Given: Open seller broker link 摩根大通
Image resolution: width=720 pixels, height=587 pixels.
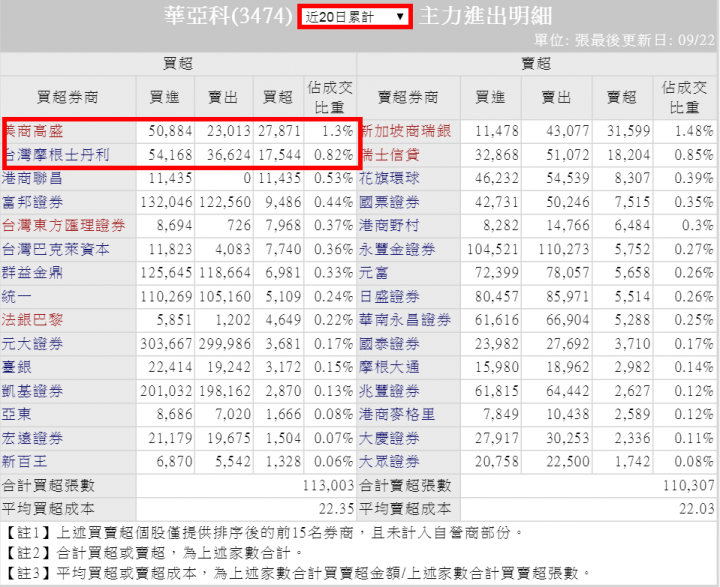Looking at the screenshot, I should [389, 367].
